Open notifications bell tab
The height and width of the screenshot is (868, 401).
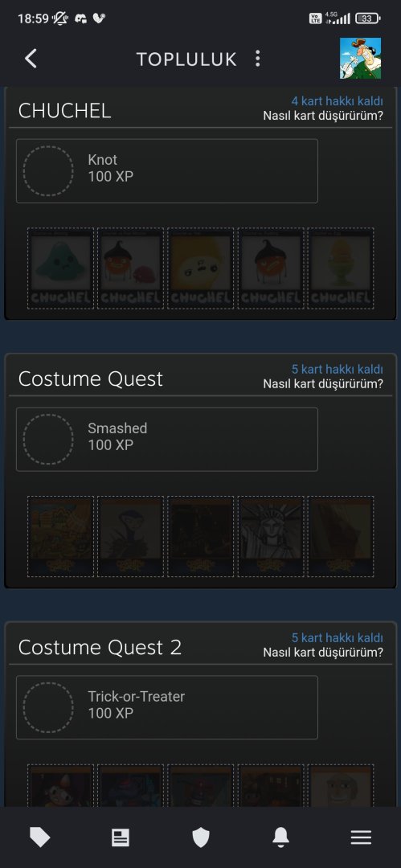click(x=280, y=837)
